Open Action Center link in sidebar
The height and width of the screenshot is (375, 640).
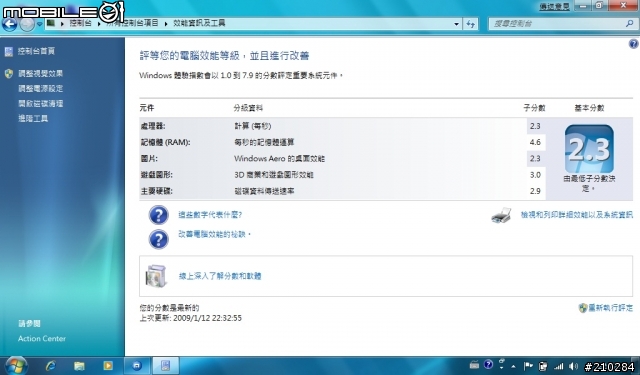[42, 338]
